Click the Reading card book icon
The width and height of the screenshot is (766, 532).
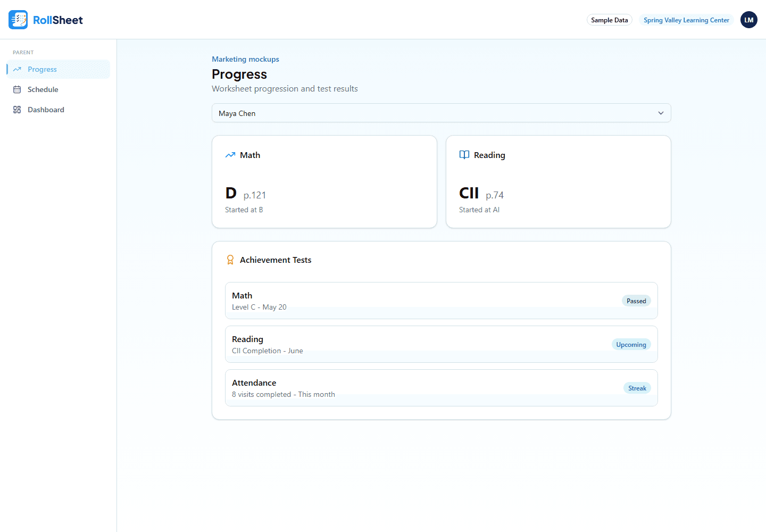(464, 155)
